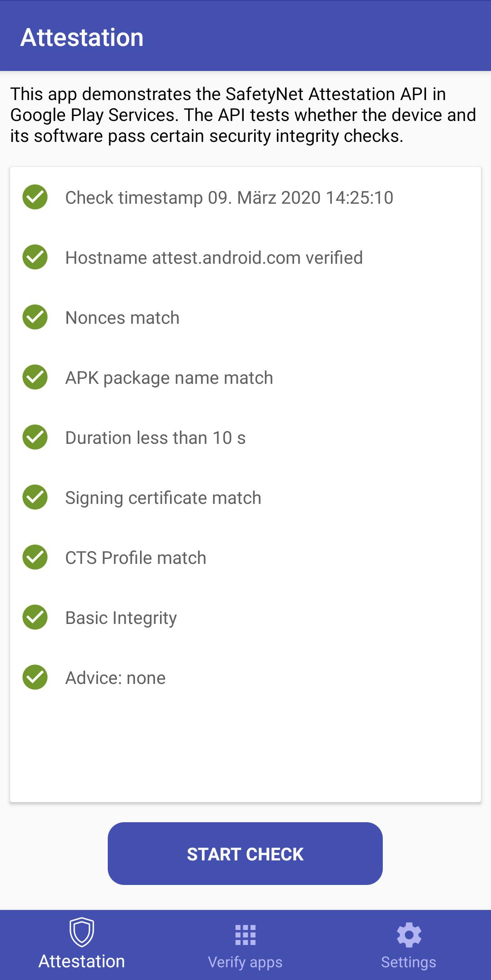
Task: Tap green checkmark beside Check timestamp
Action: coord(35,197)
